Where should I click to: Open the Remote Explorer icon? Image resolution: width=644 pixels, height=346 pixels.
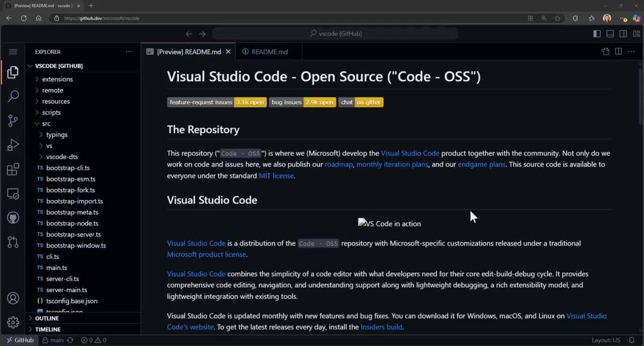click(x=13, y=193)
